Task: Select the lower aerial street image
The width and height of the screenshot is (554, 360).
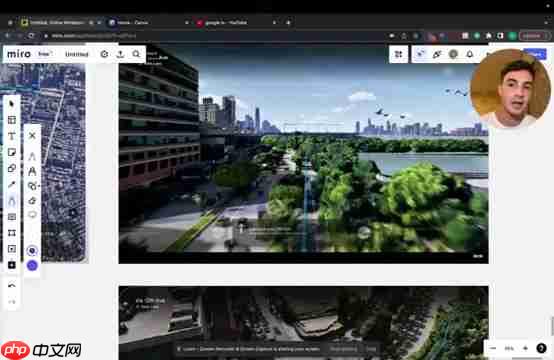Action: [303, 323]
